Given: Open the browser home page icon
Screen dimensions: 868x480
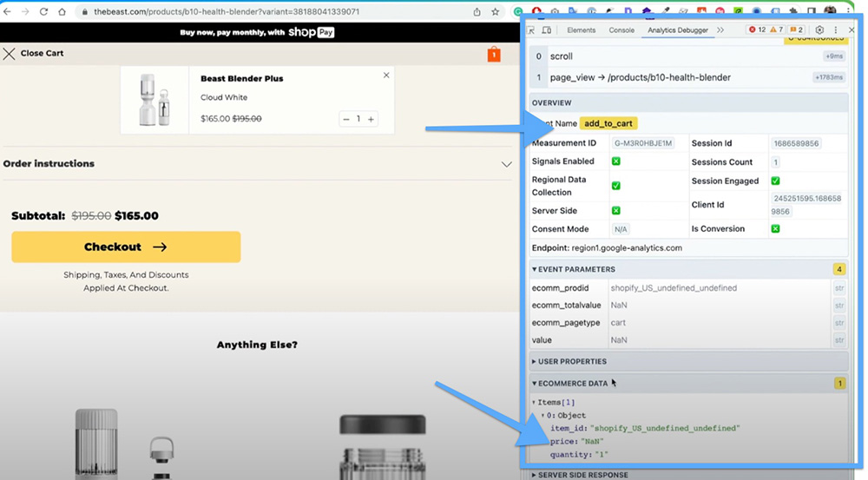Looking at the screenshot, I should pyautogui.click(x=62, y=11).
